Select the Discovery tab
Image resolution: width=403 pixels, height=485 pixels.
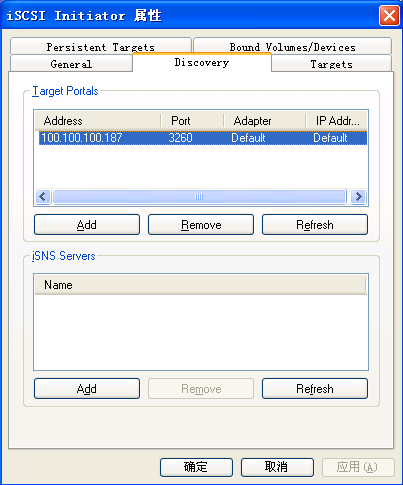(202, 62)
